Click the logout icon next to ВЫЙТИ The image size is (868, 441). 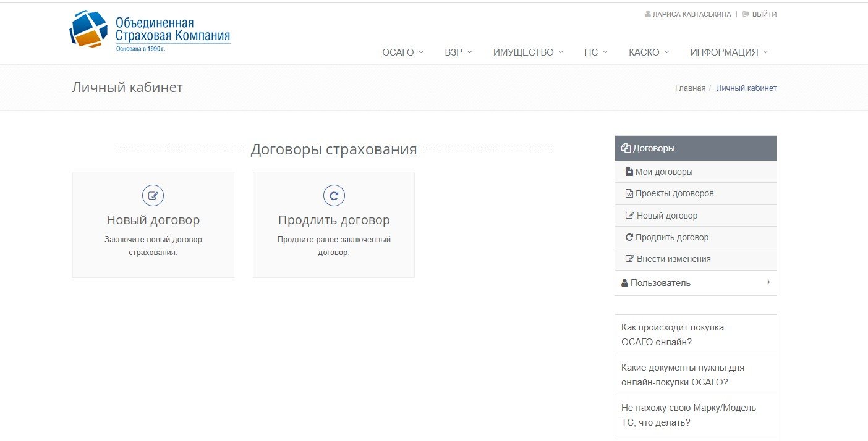pos(746,14)
